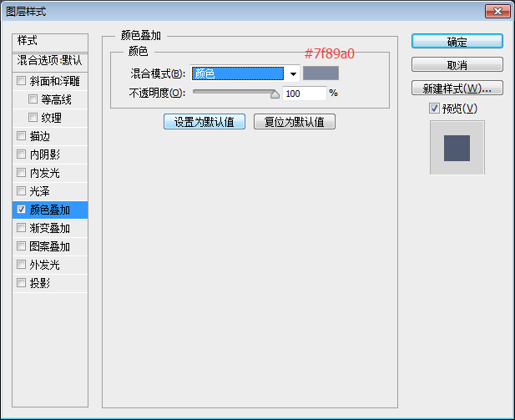
Task: Select 混合选项:默认 in the list
Action: pyautogui.click(x=50, y=62)
